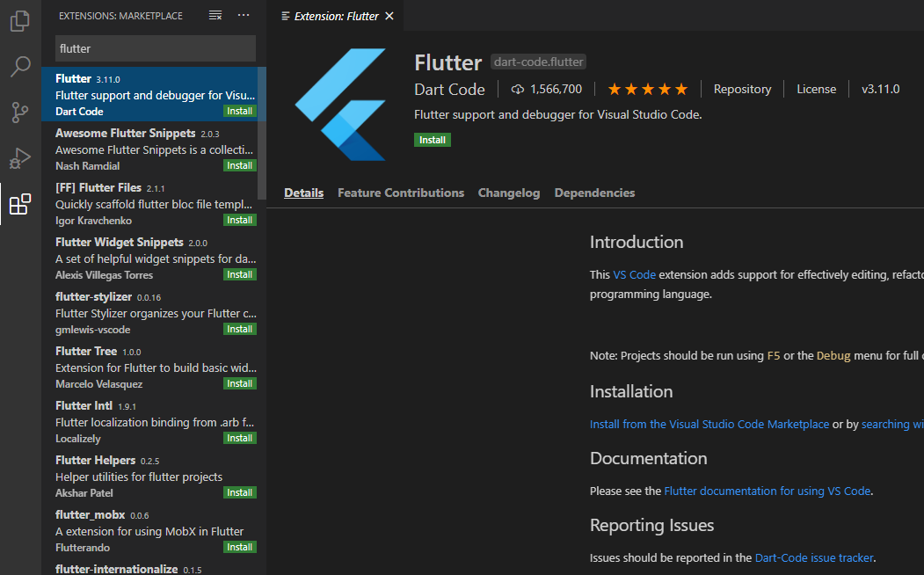924x575 pixels.
Task: Open Flutter documentation for using VS Code
Action: tap(768, 491)
